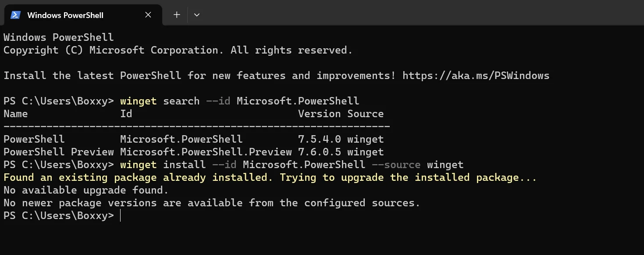Click the Version column header
The width and height of the screenshot is (644, 255).
tap(319, 114)
